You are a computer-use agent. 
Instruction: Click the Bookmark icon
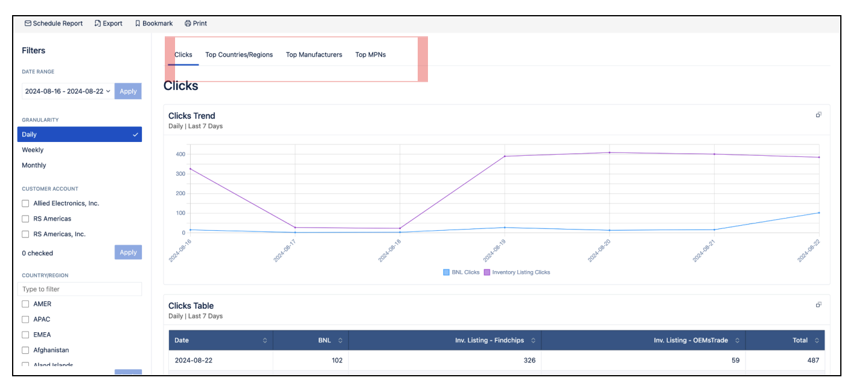[x=138, y=24]
